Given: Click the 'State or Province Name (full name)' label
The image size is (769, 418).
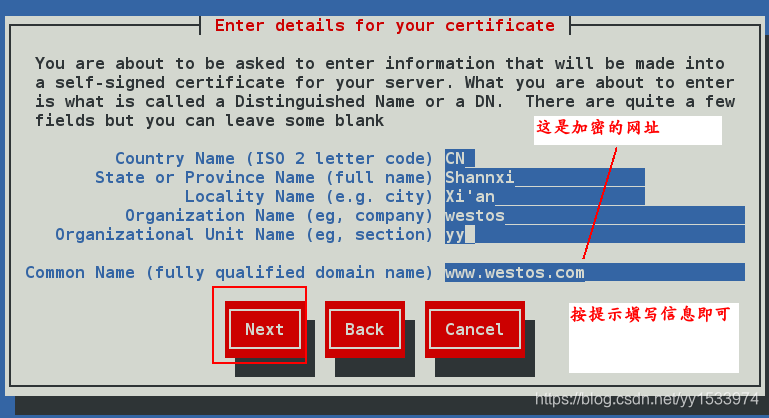Looking at the screenshot, I should click(264, 178).
